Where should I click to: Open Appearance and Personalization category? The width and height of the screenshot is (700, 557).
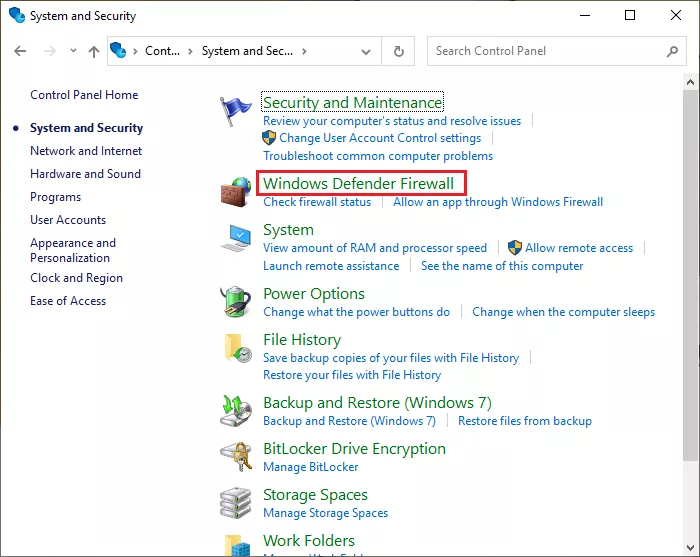(x=73, y=250)
